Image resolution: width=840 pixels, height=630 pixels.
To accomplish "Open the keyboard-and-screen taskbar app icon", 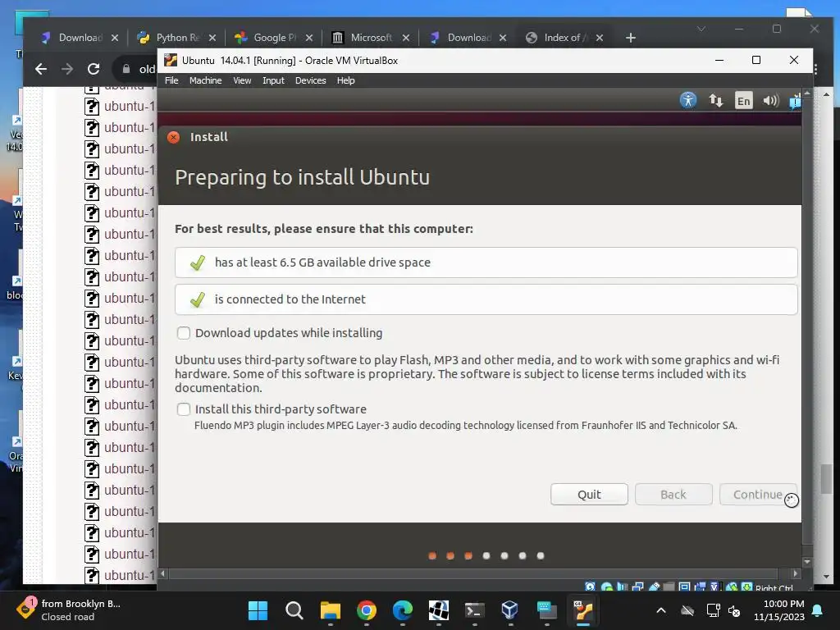I will click(x=547, y=610).
